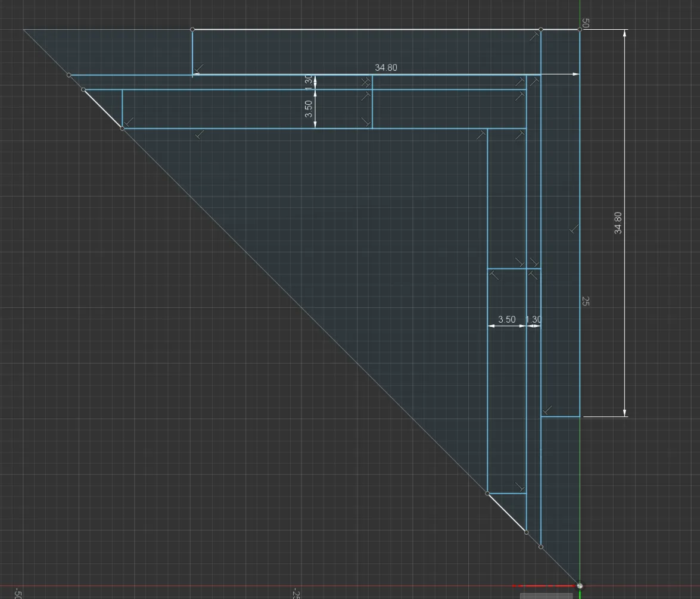
Task: Select the top-right corner point on the green axis
Action: (580, 29)
